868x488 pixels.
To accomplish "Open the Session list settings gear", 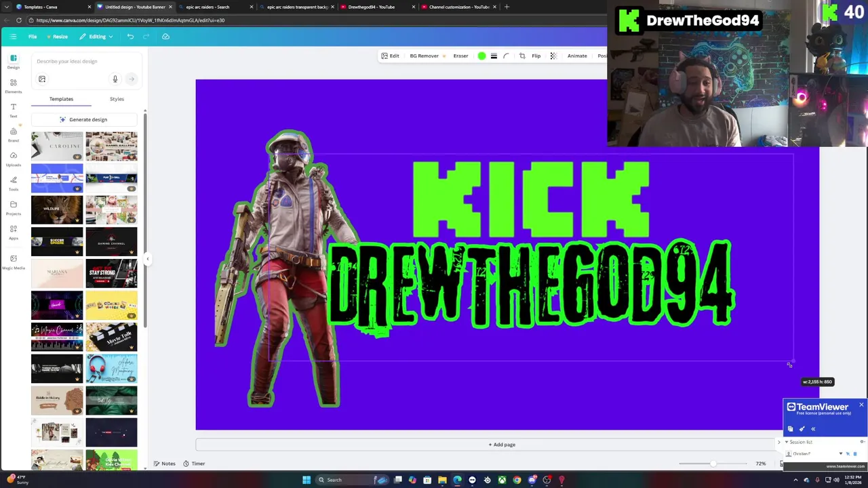I will (x=862, y=442).
